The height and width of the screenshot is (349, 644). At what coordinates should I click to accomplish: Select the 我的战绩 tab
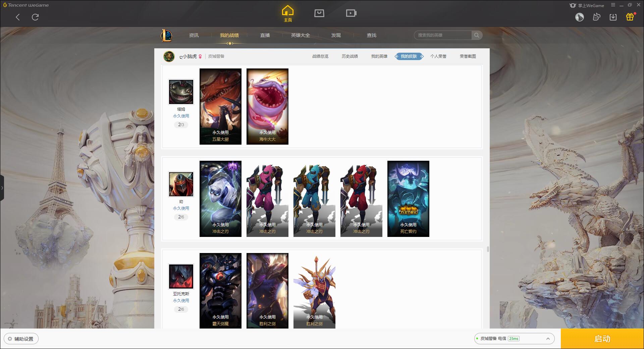click(x=229, y=35)
